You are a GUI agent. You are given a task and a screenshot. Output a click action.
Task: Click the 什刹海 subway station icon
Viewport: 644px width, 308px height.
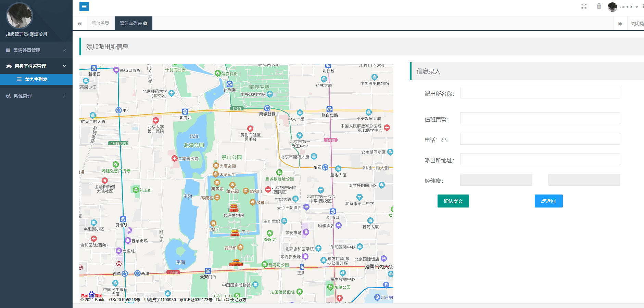point(229,84)
